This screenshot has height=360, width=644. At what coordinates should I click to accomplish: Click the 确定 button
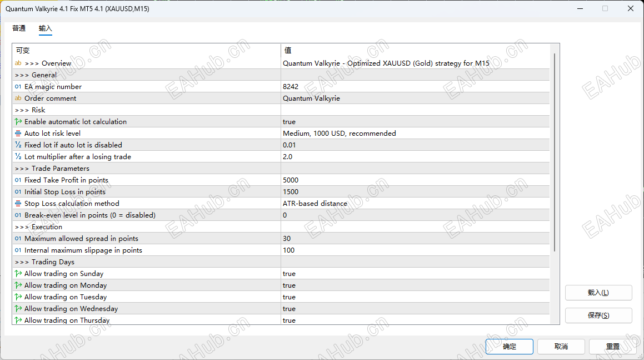coord(510,347)
